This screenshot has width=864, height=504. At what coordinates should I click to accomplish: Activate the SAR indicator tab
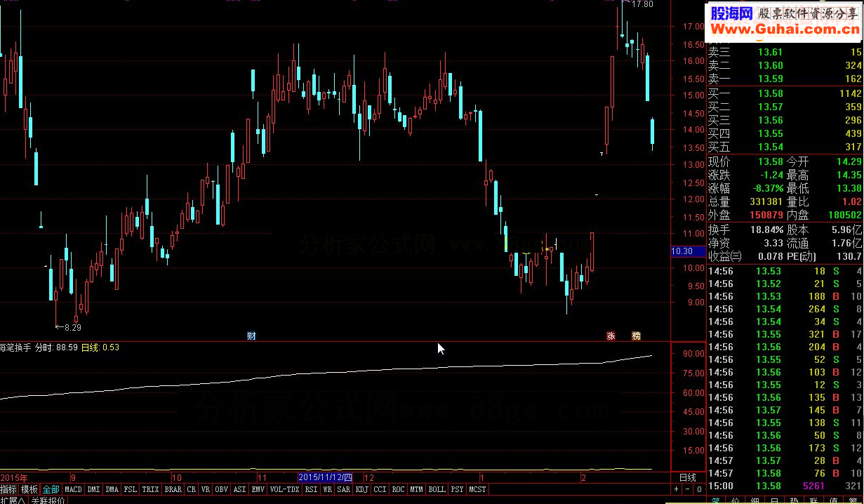343,489
